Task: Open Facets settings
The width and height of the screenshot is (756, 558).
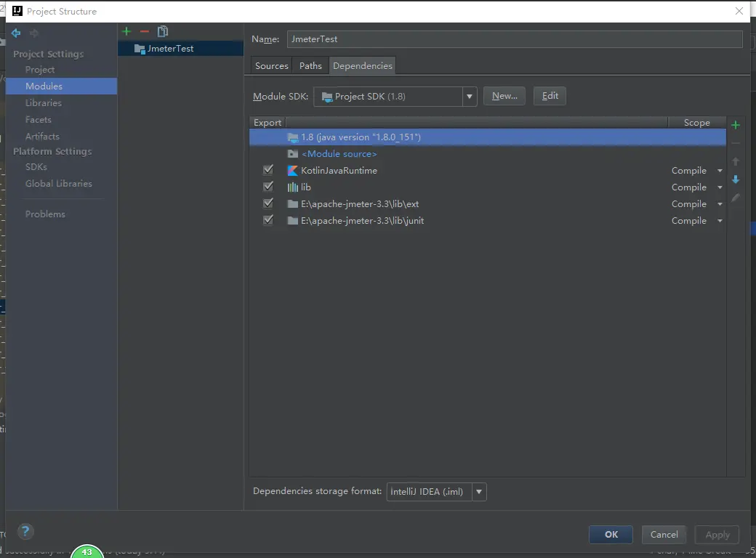Action: click(38, 119)
